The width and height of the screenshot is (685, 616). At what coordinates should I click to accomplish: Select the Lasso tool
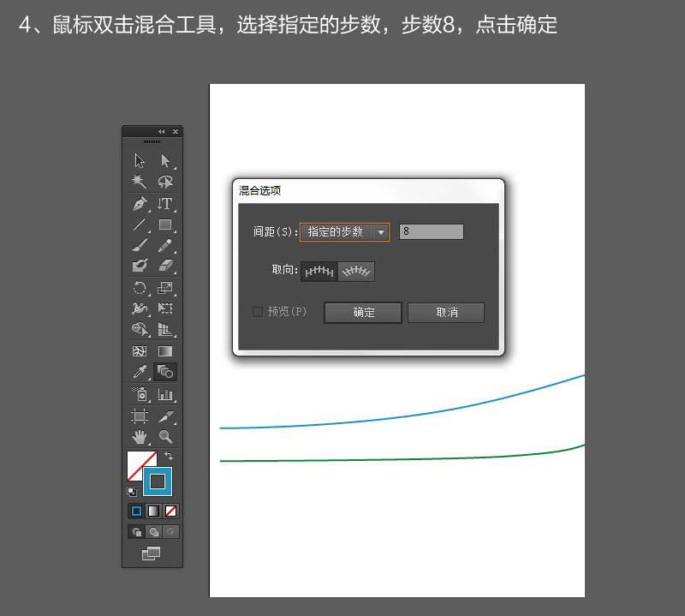click(x=165, y=182)
